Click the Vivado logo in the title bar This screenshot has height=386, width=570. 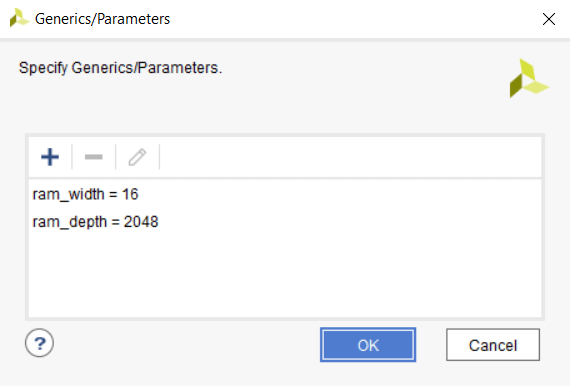tap(19, 18)
